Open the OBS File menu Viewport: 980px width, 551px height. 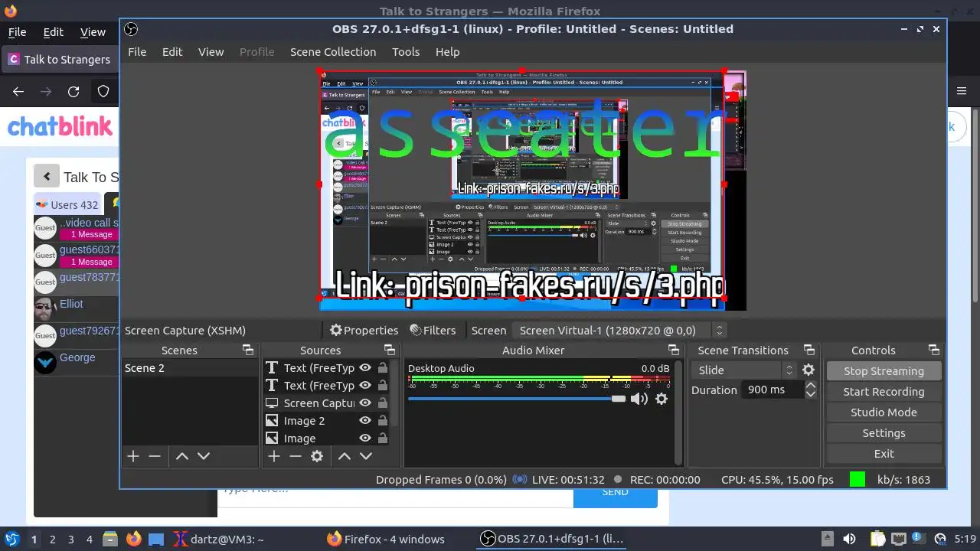click(x=137, y=52)
